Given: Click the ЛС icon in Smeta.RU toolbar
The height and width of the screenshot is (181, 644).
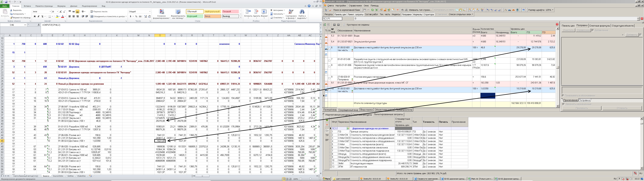Looking at the screenshot, I should 470,10.
